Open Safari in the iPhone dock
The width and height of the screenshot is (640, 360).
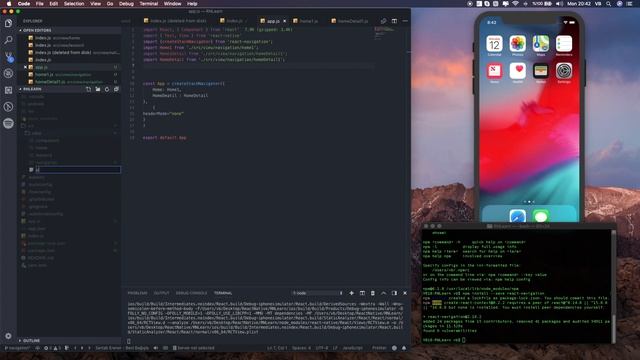click(x=517, y=216)
